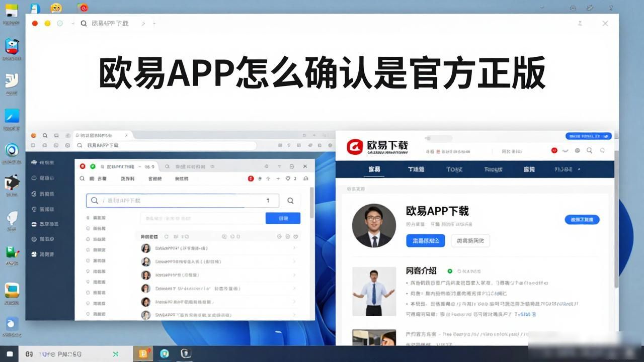Expand chevron on the topmost result row
This screenshot has width=644, height=362.
click(294, 248)
